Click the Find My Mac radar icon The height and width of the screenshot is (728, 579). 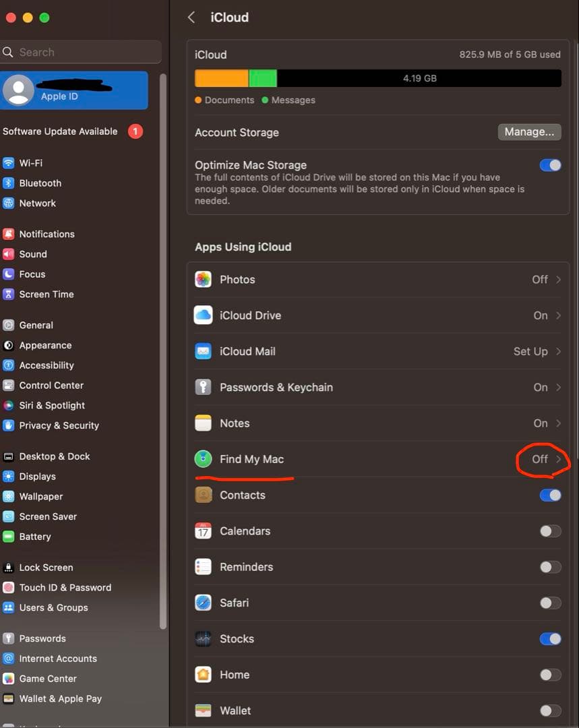pos(203,459)
